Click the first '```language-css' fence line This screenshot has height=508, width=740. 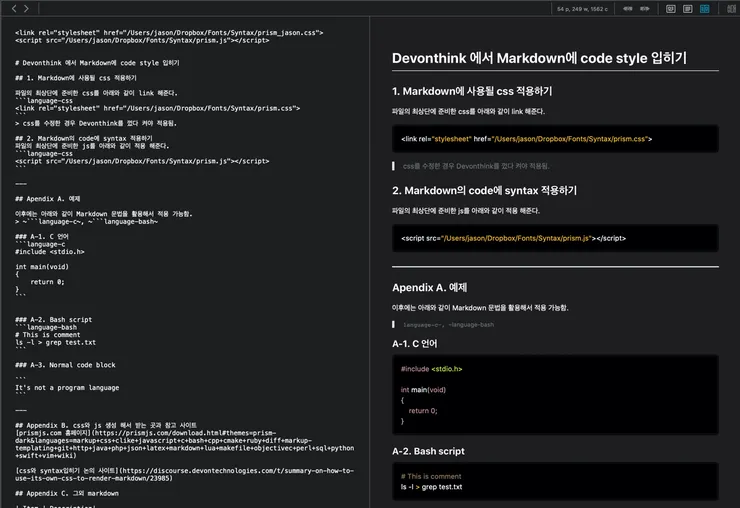(44, 101)
